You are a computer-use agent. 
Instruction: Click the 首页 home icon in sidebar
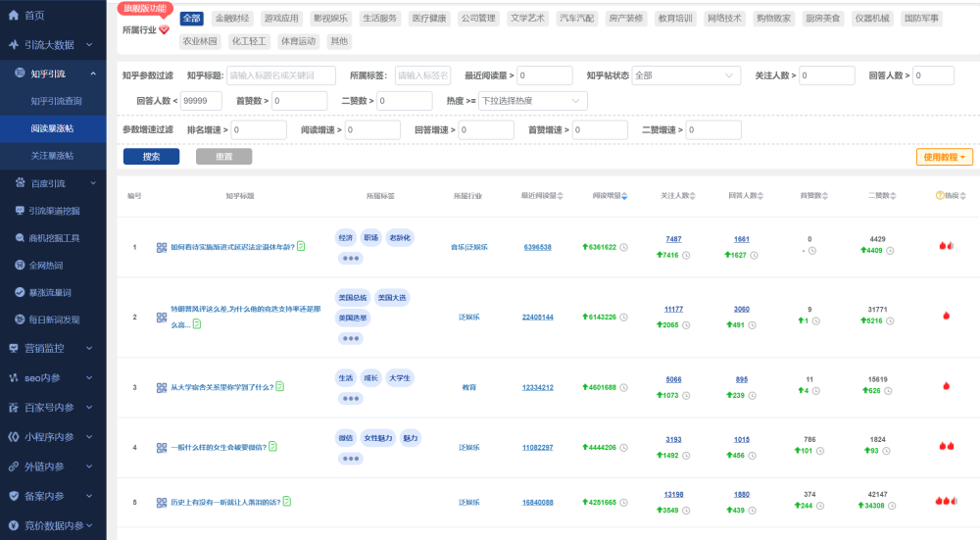[x=13, y=15]
